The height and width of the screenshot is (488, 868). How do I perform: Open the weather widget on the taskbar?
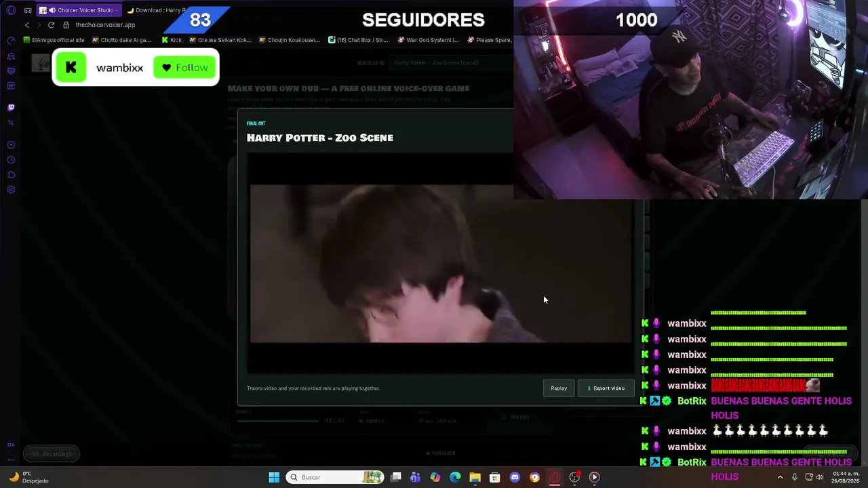[27, 477]
